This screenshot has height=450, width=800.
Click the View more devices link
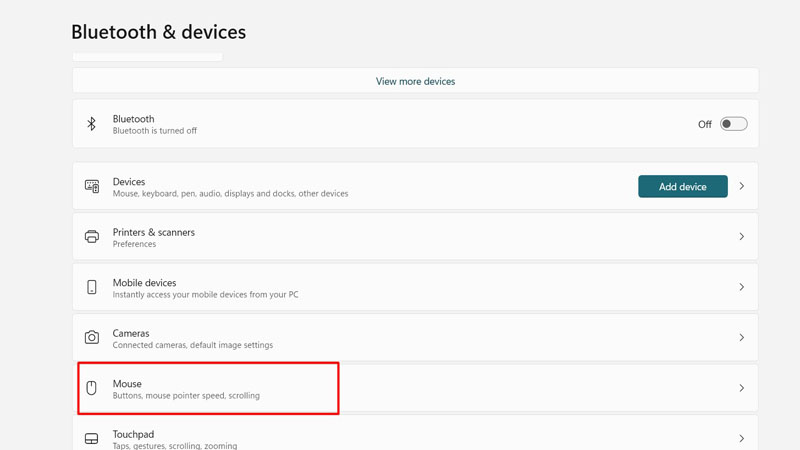415,81
